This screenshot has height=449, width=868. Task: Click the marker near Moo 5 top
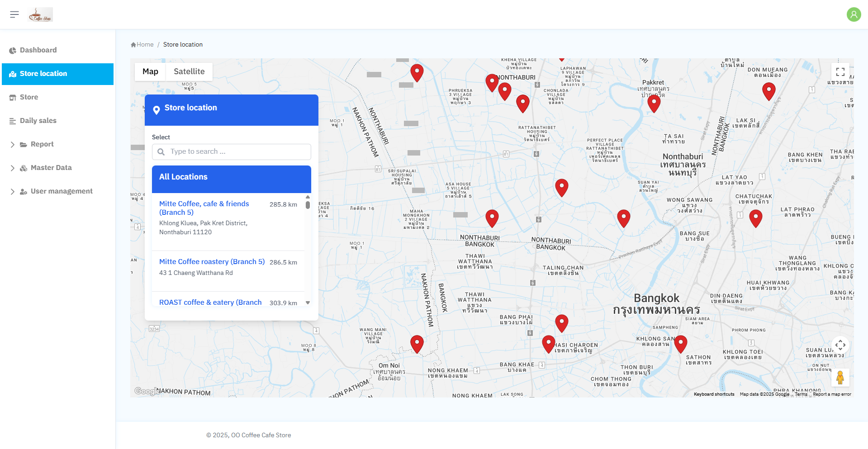click(x=417, y=72)
